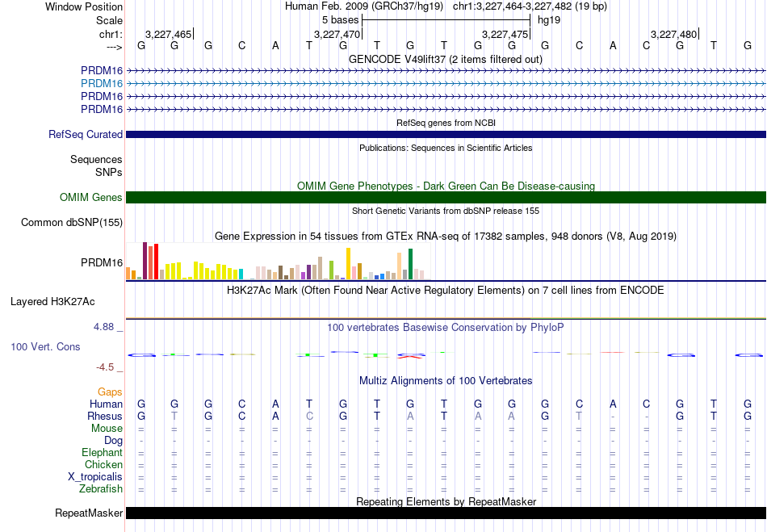Viewport: 767px width, 532px height.
Task: Click the Scale track label
Action: click(x=109, y=20)
